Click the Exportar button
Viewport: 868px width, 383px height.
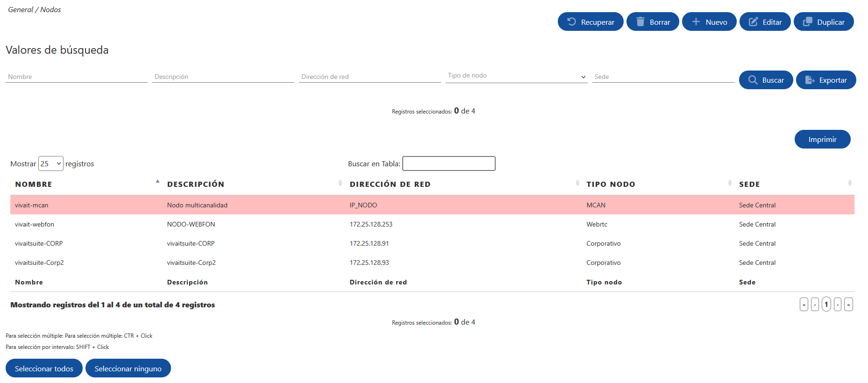pos(826,80)
